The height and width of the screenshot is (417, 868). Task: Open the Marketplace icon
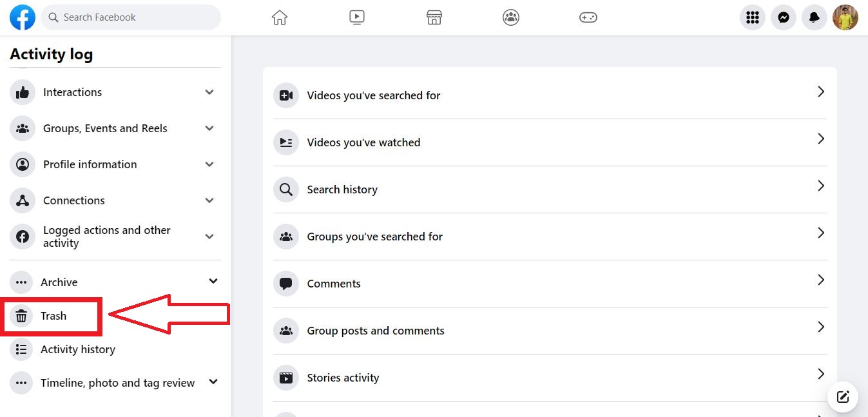pyautogui.click(x=434, y=17)
